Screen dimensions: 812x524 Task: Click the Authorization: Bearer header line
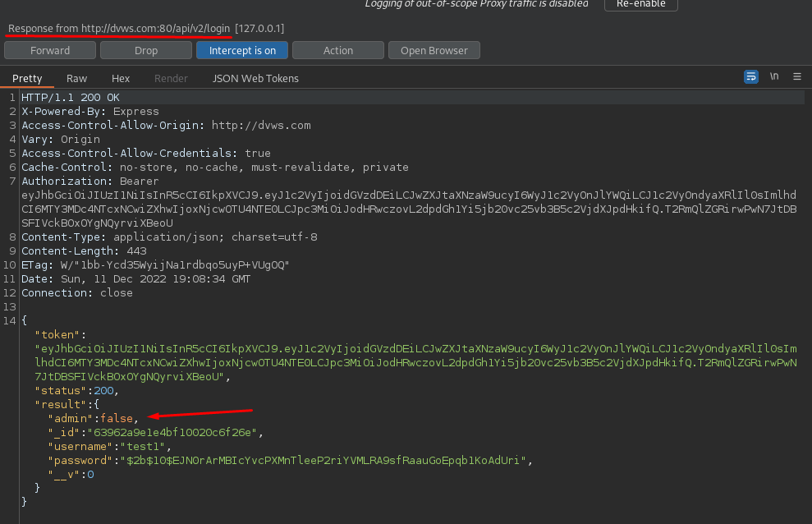pyautogui.click(x=90, y=182)
